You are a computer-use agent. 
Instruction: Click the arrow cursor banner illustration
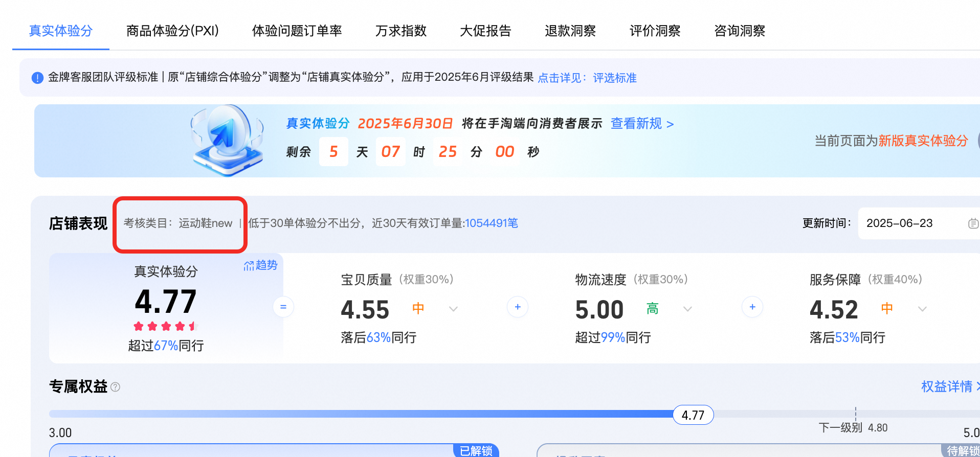tap(227, 140)
